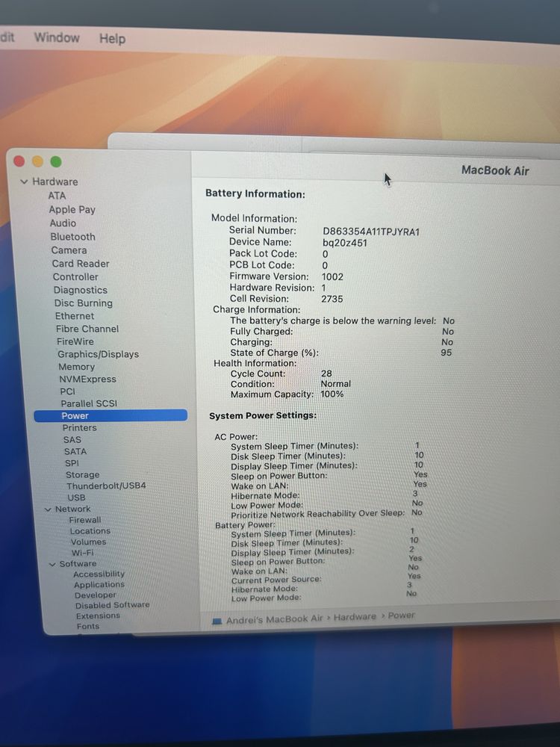The image size is (560, 747).
Task: Click the green zoom window button
Action: click(x=56, y=162)
